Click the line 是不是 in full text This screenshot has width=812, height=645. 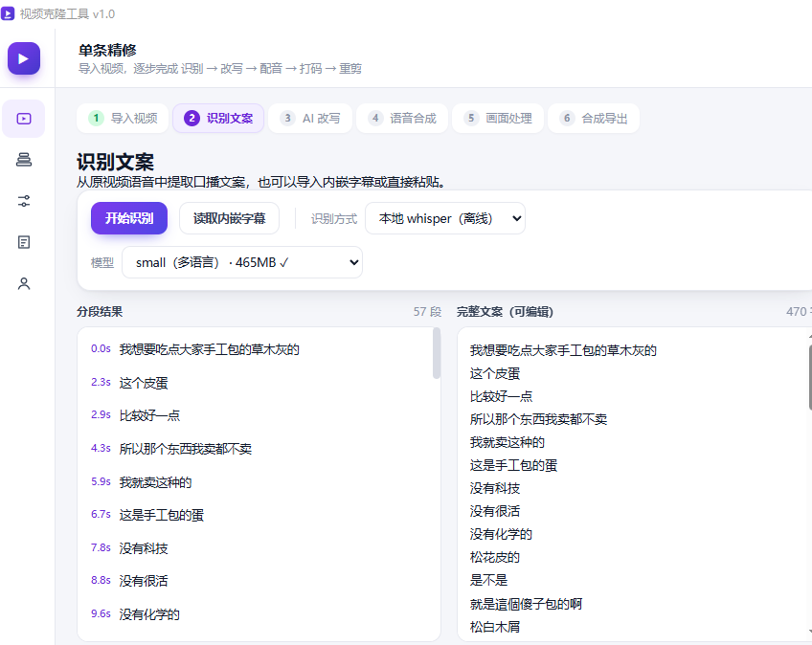[x=488, y=580]
